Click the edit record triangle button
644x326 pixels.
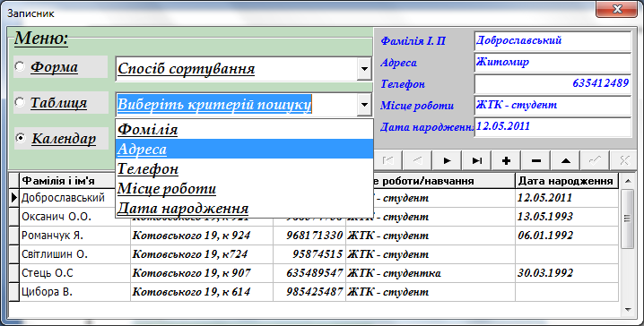(566, 160)
